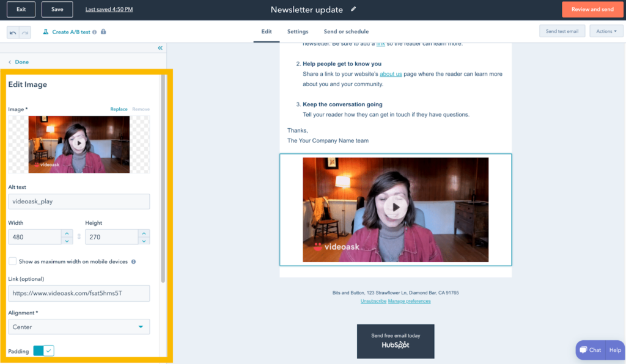Replace the selected image
626x364 pixels.
119,109
